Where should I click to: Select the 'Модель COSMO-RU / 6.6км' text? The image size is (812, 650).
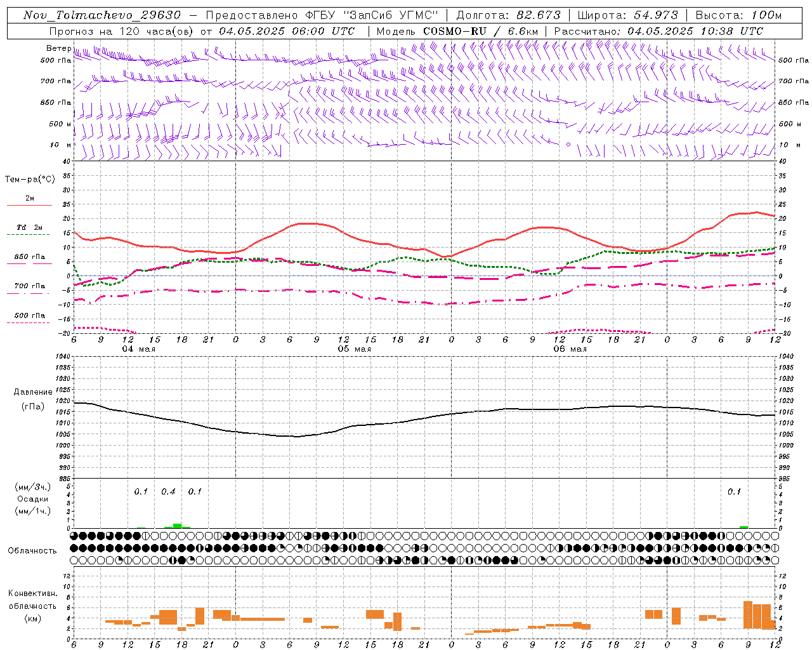(457, 31)
